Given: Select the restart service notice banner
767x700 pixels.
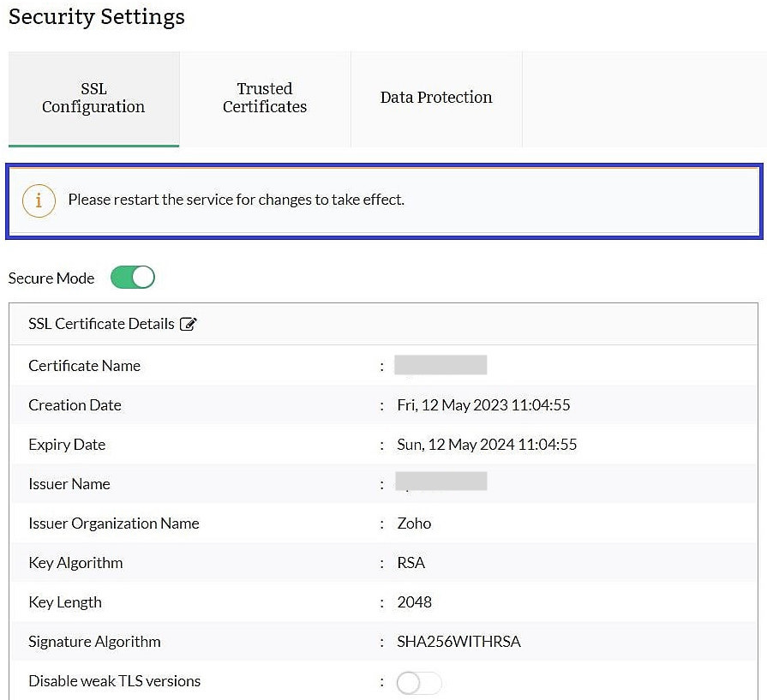Looking at the screenshot, I should click(x=383, y=199).
